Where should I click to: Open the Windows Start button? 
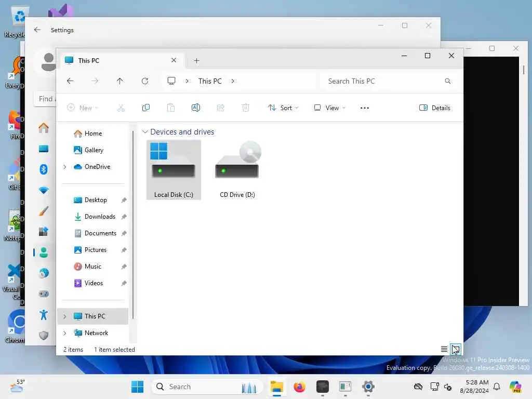coord(137,387)
